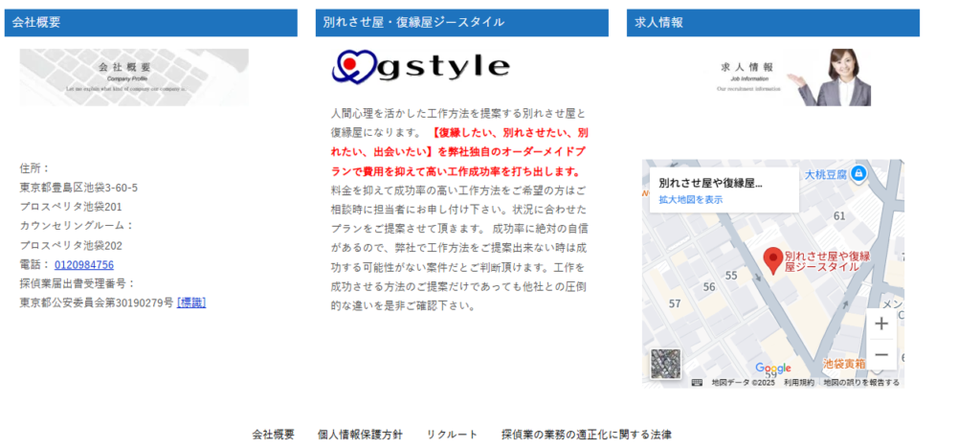Call phone number 0120984756 link

click(x=84, y=264)
